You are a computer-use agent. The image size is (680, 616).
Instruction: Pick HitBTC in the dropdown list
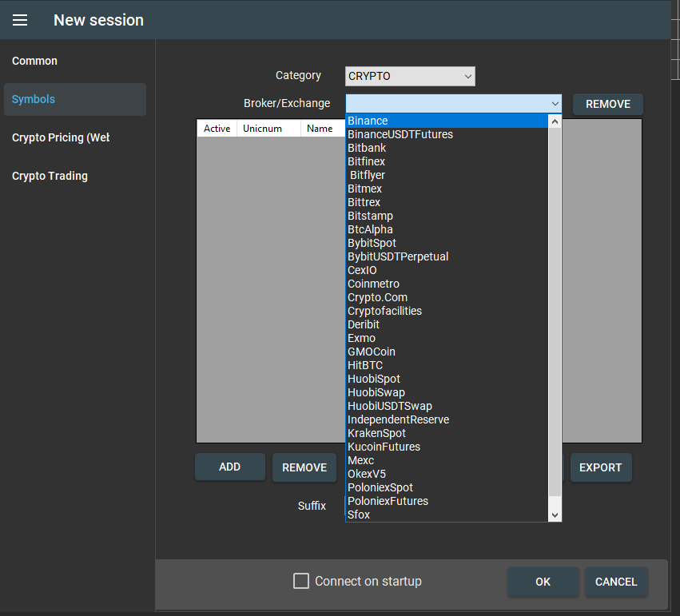[447, 365]
